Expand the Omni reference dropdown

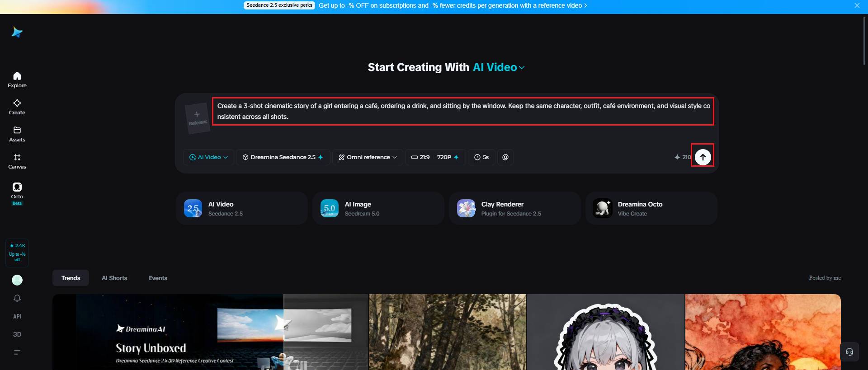(x=368, y=157)
